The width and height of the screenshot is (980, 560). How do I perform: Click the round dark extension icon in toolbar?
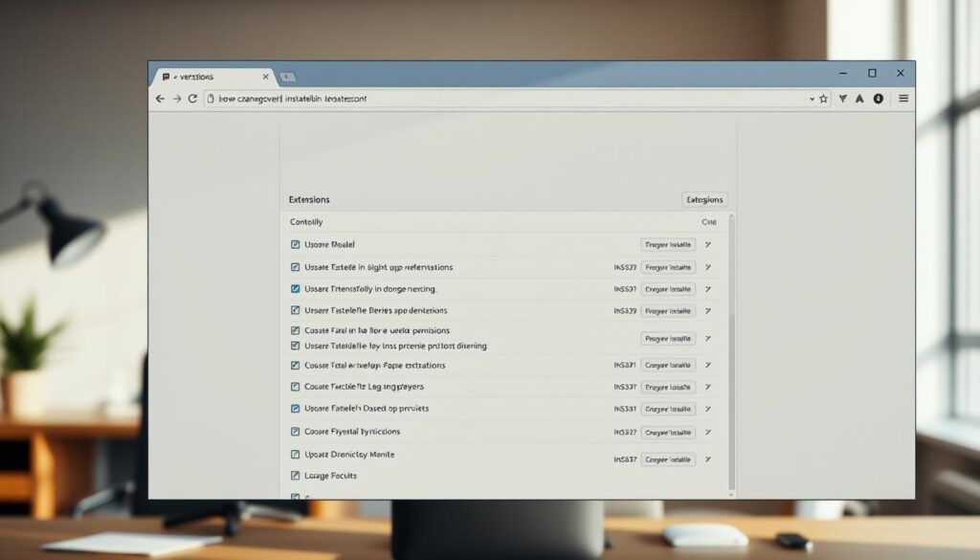click(x=878, y=99)
